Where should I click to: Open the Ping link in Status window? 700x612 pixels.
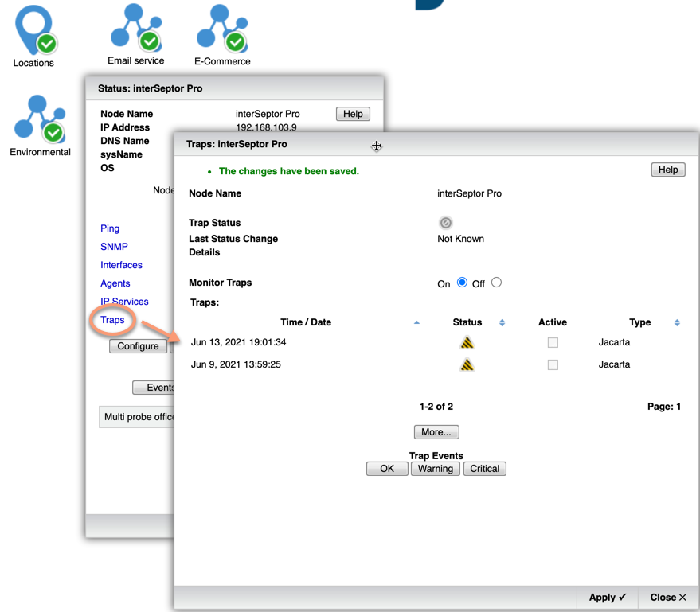[x=110, y=228]
